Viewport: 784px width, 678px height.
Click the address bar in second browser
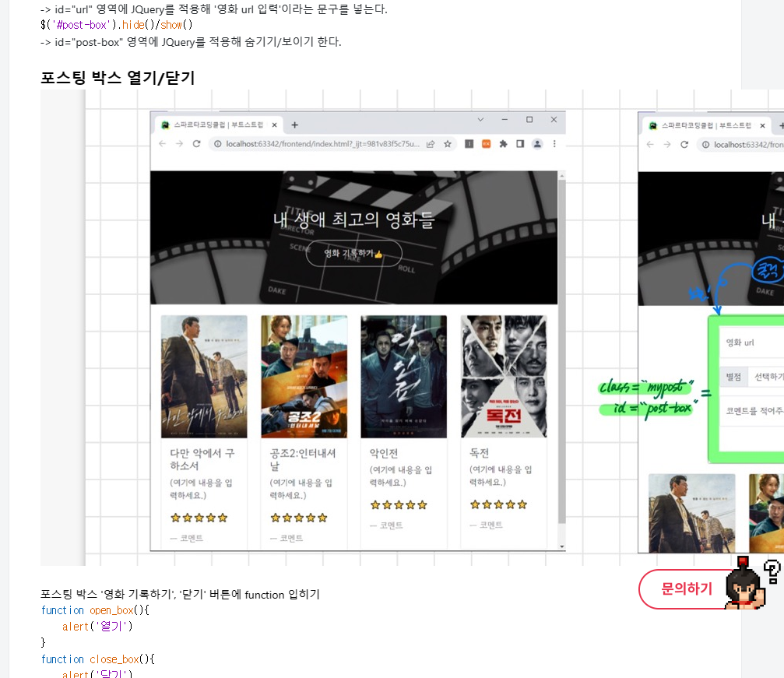click(740, 145)
